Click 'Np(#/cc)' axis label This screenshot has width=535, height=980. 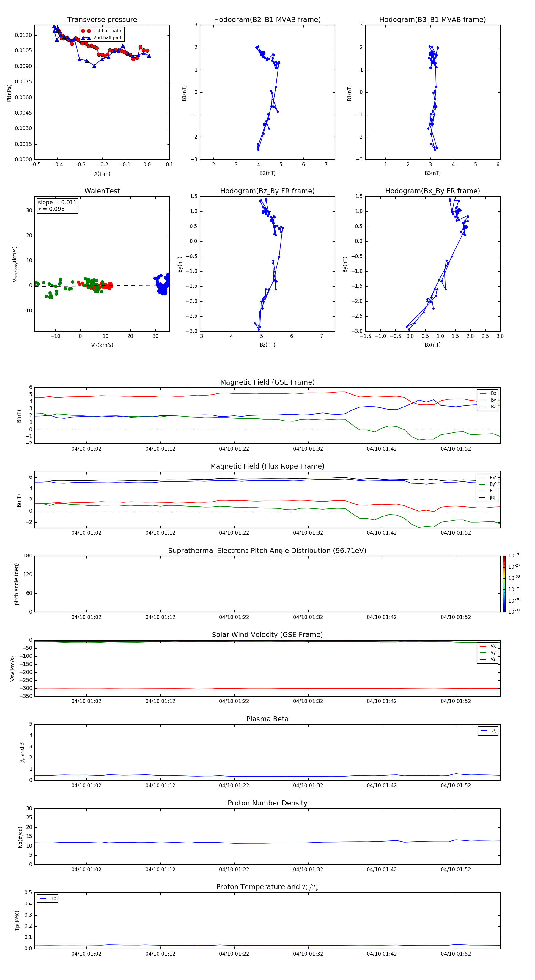[x=20, y=837]
